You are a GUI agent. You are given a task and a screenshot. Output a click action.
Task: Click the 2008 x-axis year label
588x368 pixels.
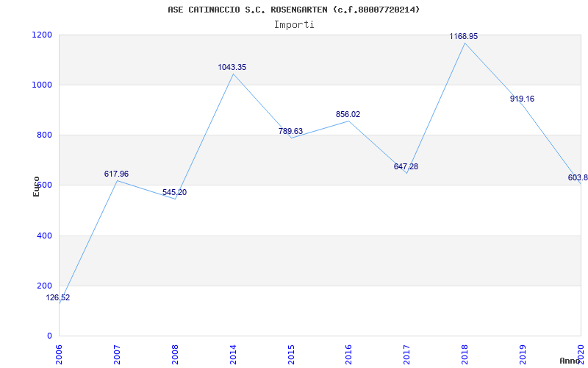click(175, 354)
